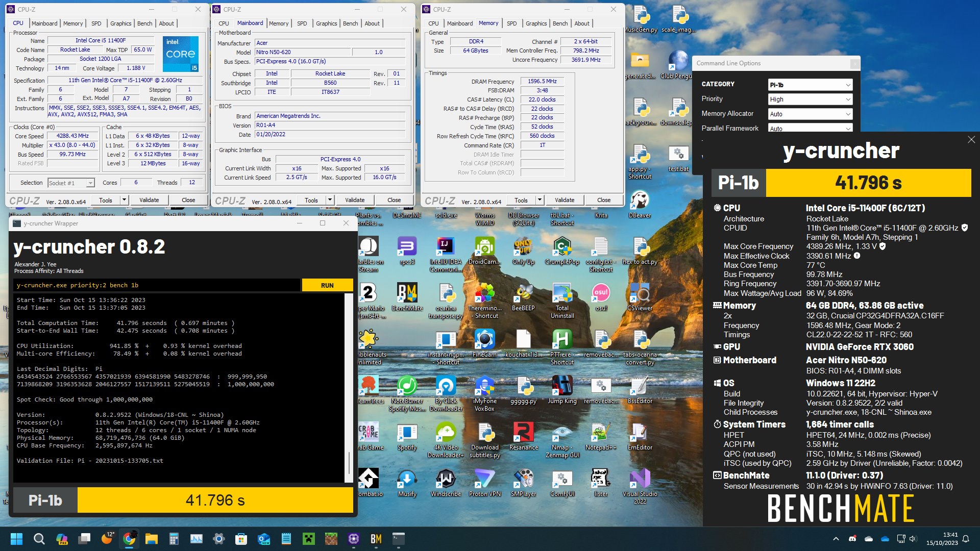Open CSViewer desktop icon
The width and height of the screenshot is (980, 551).
[640, 297]
